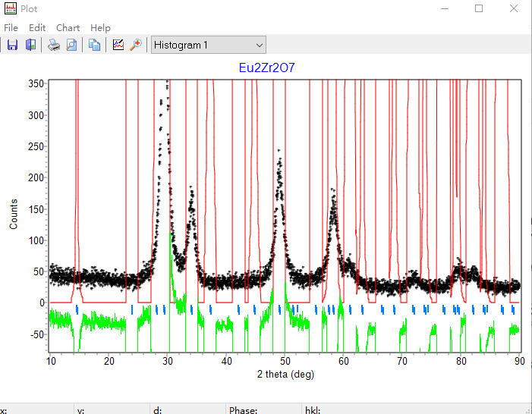This screenshot has width=532, height=414.
Task: Open the Help menu
Action: pyautogui.click(x=100, y=28)
